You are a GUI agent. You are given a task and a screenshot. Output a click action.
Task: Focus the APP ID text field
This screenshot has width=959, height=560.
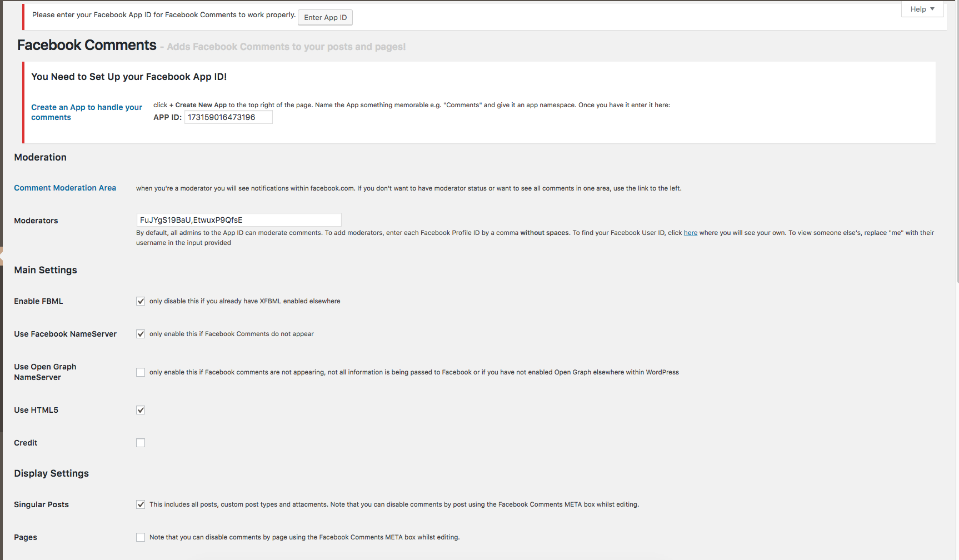(228, 117)
